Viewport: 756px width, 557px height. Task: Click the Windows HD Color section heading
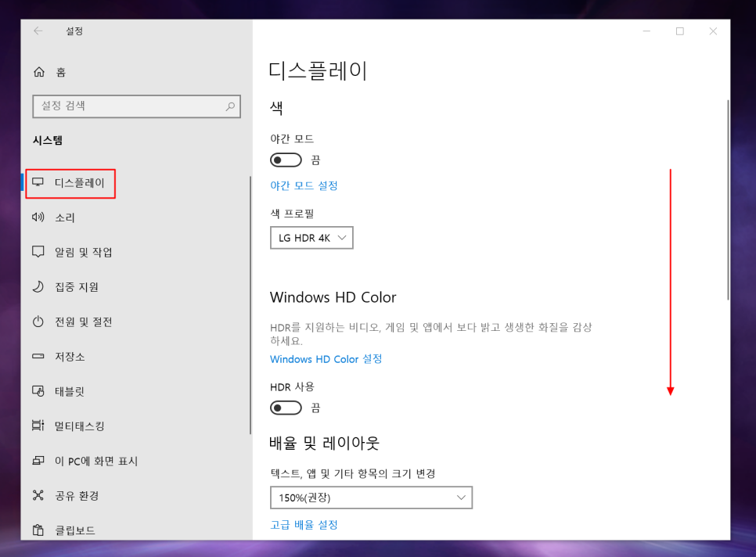(333, 297)
